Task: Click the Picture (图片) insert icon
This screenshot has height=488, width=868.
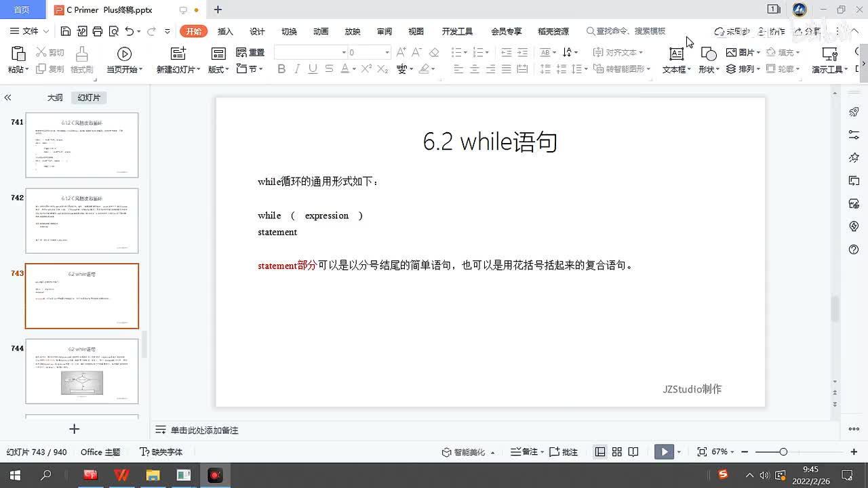Action: [x=731, y=52]
